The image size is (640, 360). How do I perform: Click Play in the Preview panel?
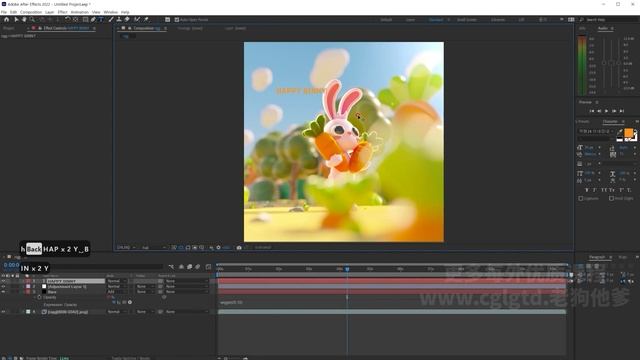(x=607, y=111)
